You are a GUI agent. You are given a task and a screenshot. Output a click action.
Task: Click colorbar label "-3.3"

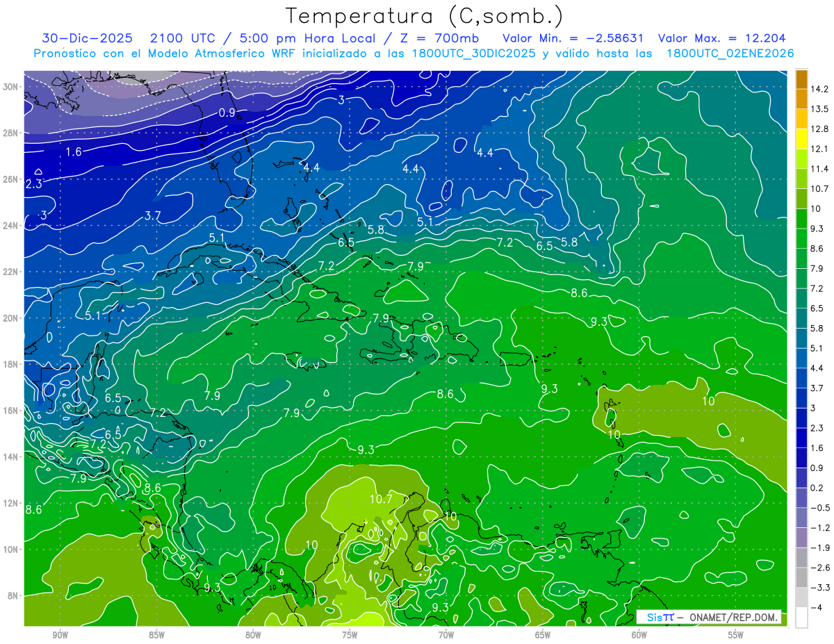click(x=820, y=588)
